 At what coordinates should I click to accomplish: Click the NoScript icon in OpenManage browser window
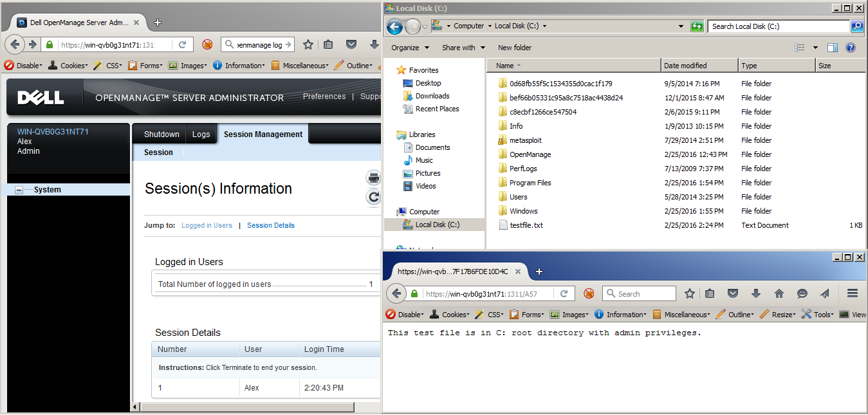coord(207,45)
